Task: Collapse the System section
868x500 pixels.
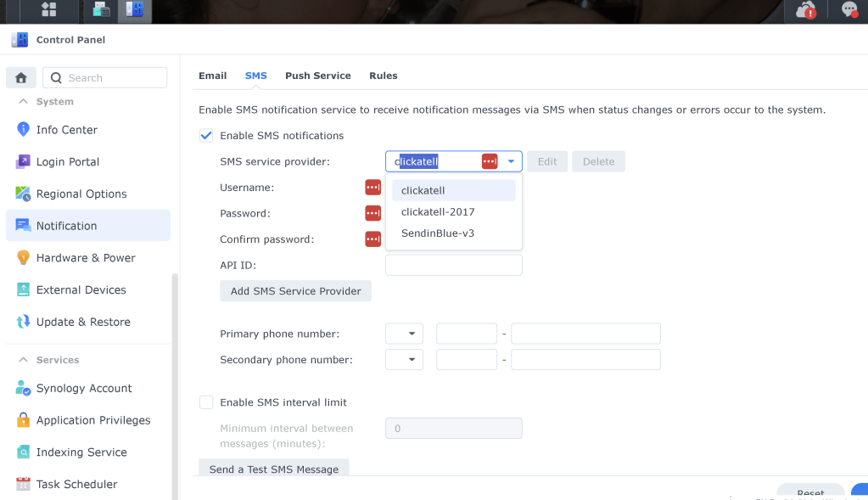Action: point(23,101)
